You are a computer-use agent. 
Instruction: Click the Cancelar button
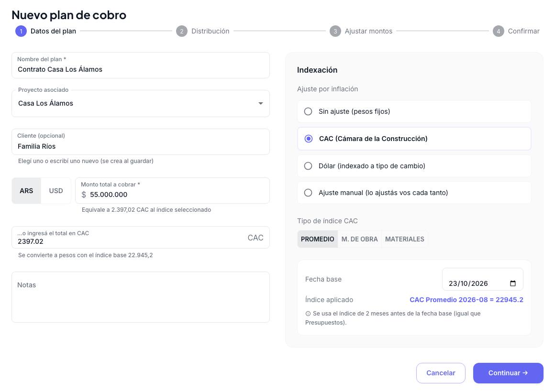coord(441,373)
